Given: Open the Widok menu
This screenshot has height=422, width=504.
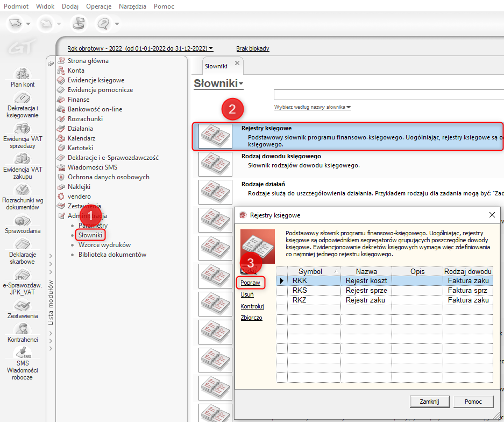Looking at the screenshot, I should (x=45, y=6).
